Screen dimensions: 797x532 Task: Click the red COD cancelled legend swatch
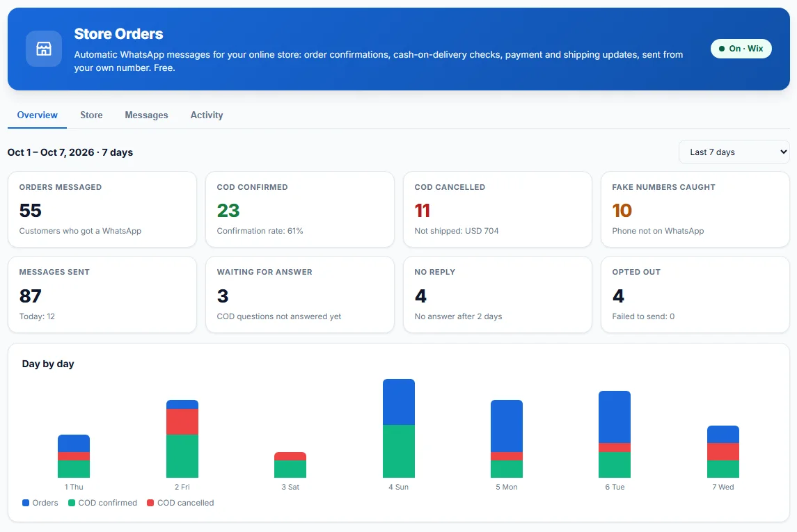tap(150, 503)
